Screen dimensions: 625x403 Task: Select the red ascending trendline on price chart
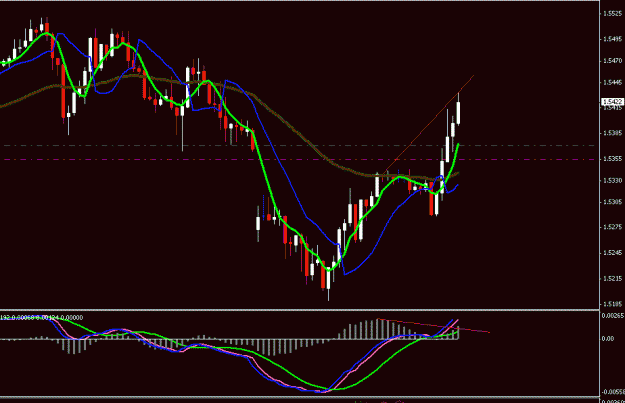[x=426, y=126]
